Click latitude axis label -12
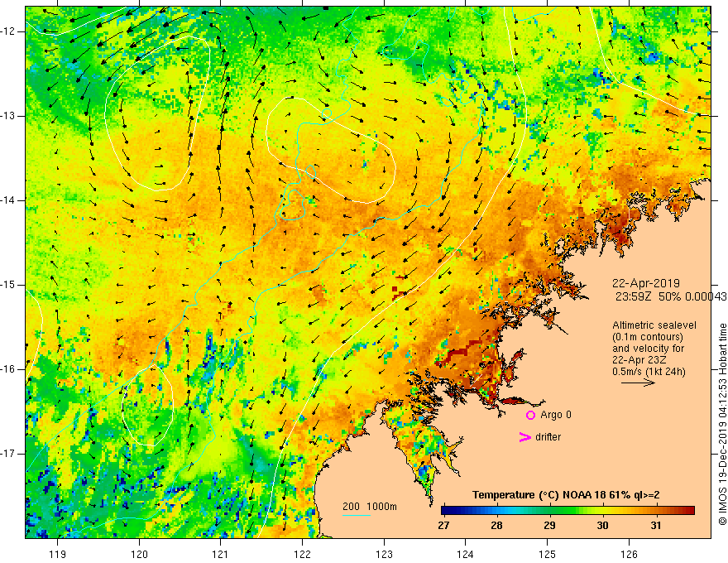 tap(9, 31)
